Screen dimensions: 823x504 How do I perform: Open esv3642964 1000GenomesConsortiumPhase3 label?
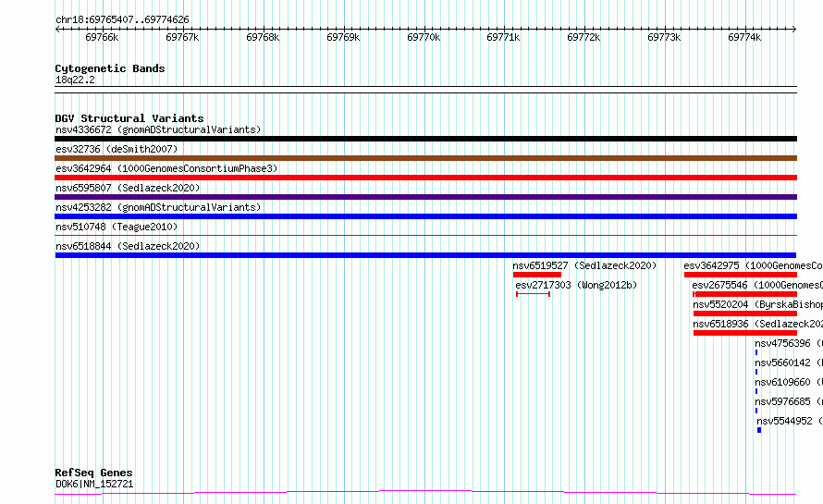point(166,168)
